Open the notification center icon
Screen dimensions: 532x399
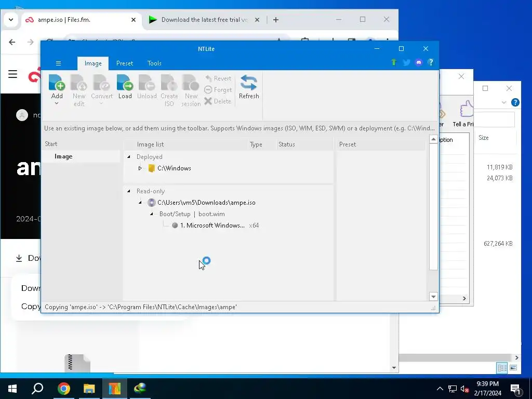(x=515, y=389)
